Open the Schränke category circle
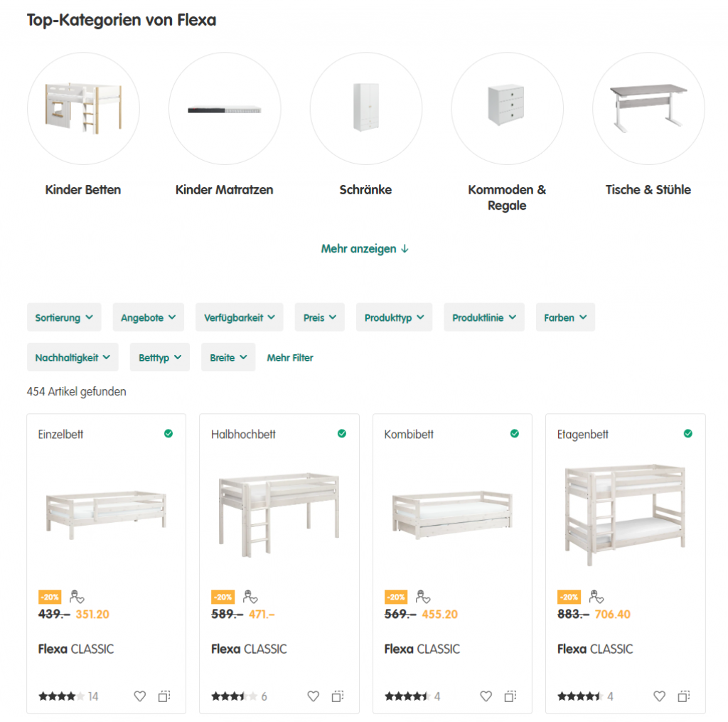 [365, 109]
